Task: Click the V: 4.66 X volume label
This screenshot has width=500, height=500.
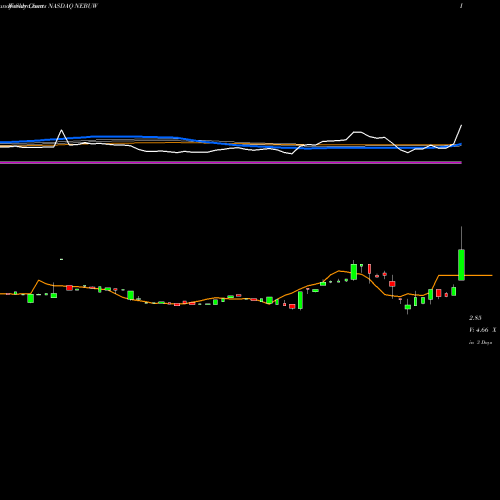Action: tap(482, 330)
